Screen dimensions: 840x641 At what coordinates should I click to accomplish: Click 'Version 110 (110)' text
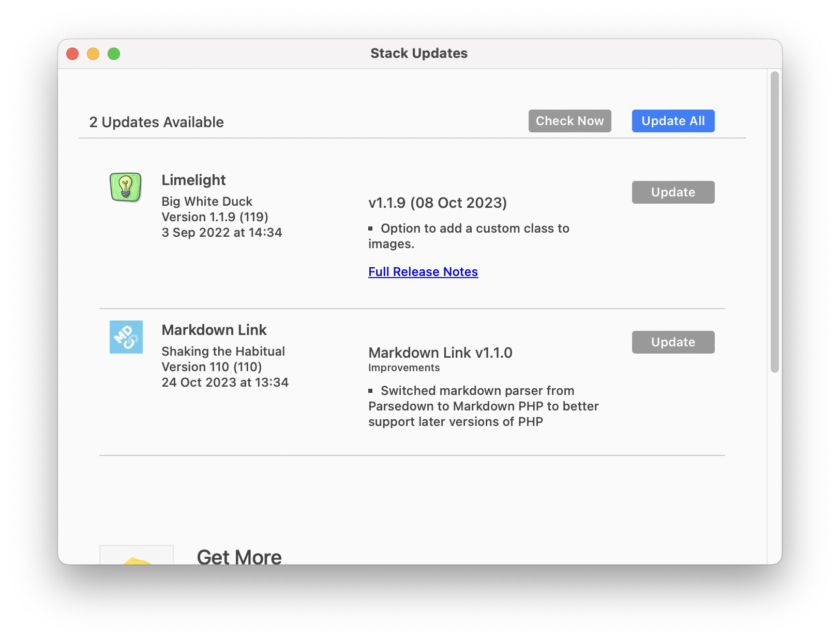coord(212,367)
